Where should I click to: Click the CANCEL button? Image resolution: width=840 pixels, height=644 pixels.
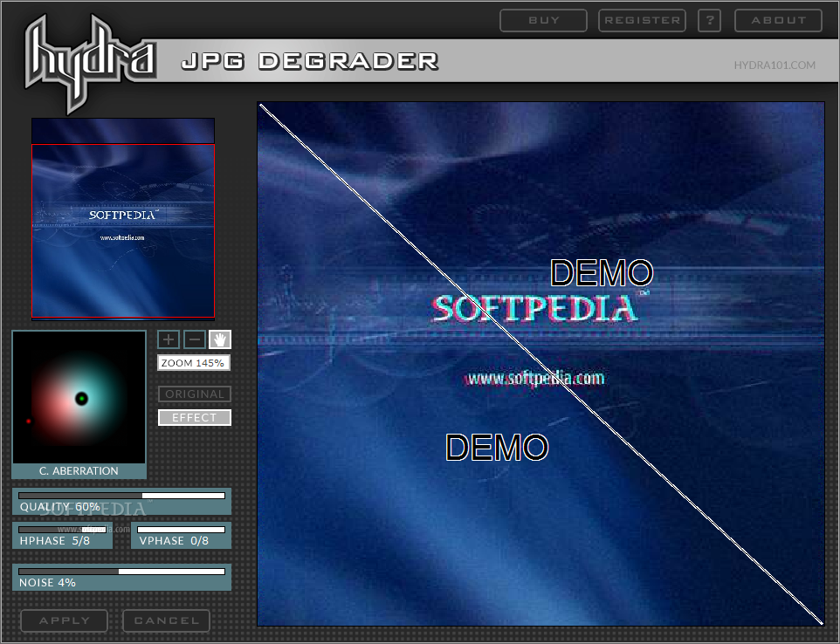click(x=166, y=620)
